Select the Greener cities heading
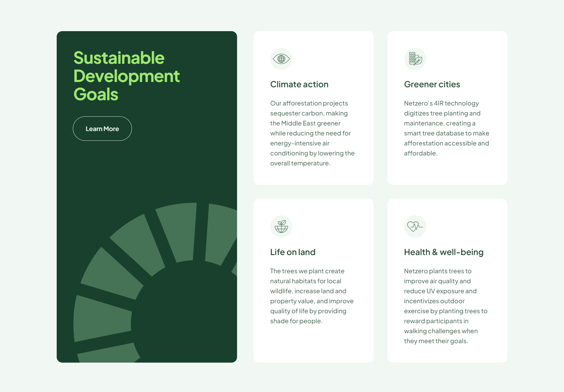564x392 pixels. pyautogui.click(x=432, y=84)
